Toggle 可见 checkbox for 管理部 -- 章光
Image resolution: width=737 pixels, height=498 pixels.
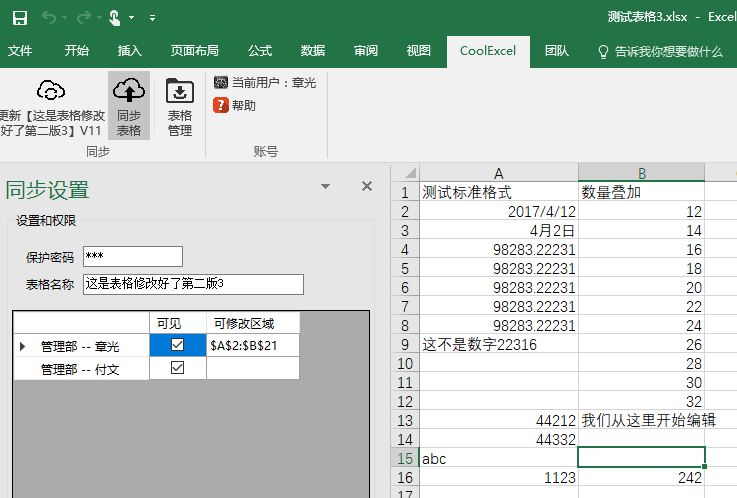[178, 345]
